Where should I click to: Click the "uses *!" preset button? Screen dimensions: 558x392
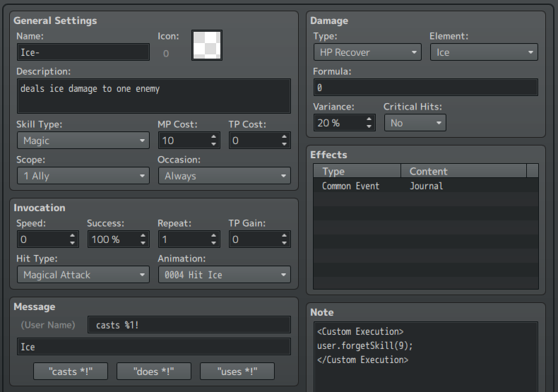pos(237,372)
